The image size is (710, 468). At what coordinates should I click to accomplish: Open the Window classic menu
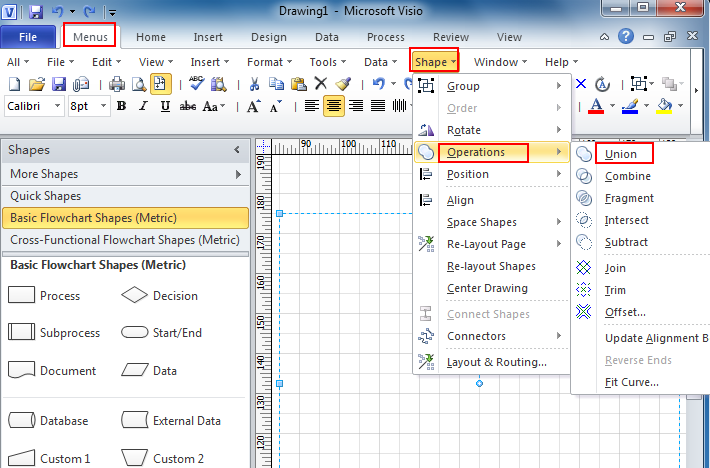[500, 62]
